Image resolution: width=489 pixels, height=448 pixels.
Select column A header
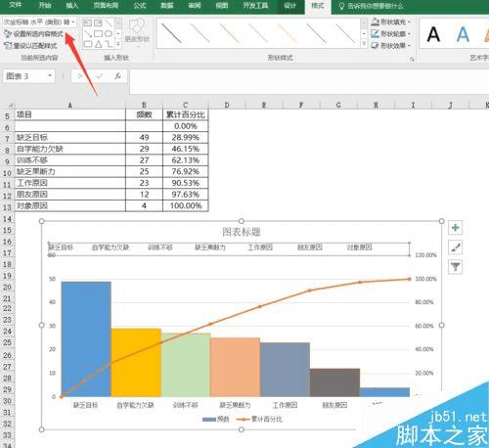coord(69,105)
